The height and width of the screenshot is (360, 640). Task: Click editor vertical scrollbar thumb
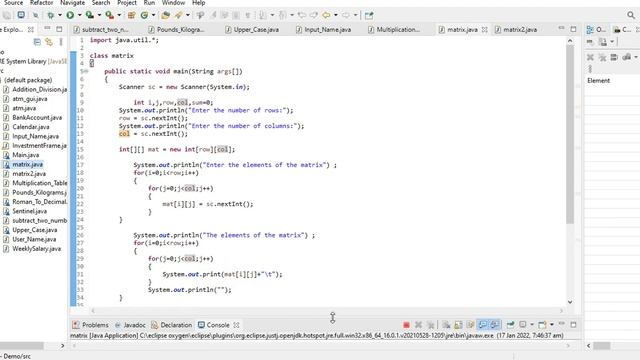click(x=570, y=134)
